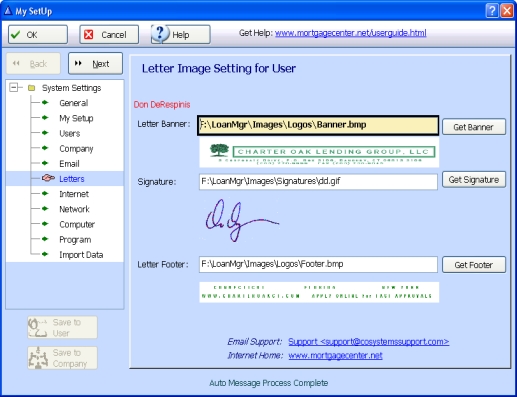Click the Get Banner button
Viewport: 517px width, 397px height.
coord(474,127)
